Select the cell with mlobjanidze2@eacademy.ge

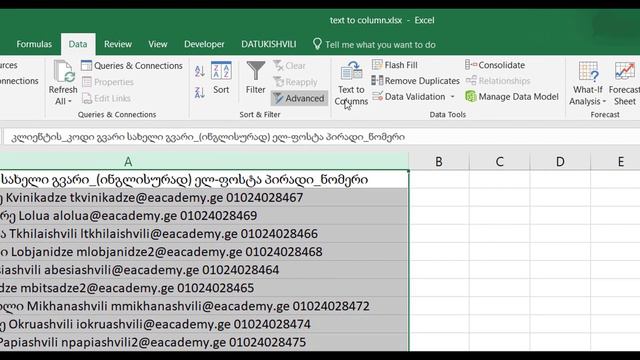[x=204, y=251]
